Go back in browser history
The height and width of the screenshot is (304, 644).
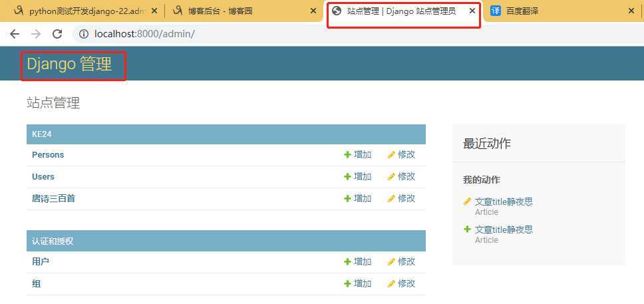[15, 34]
